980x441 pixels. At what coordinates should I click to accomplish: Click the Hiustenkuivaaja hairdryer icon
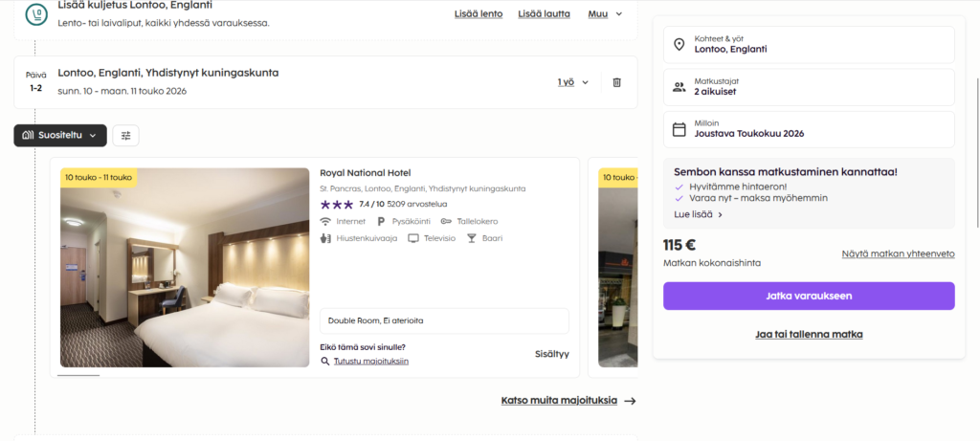325,238
